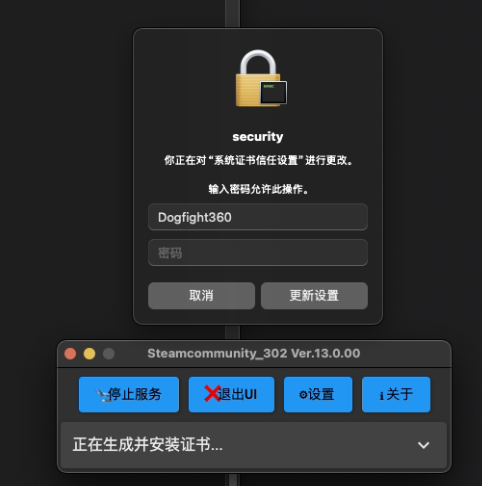The width and height of the screenshot is (482, 486).
Task: Cancel the dialog with the 取消 button
Action: point(201,296)
